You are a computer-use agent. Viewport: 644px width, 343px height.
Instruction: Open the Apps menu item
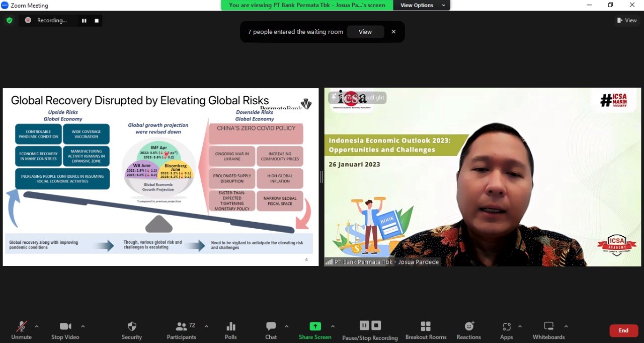(506, 330)
